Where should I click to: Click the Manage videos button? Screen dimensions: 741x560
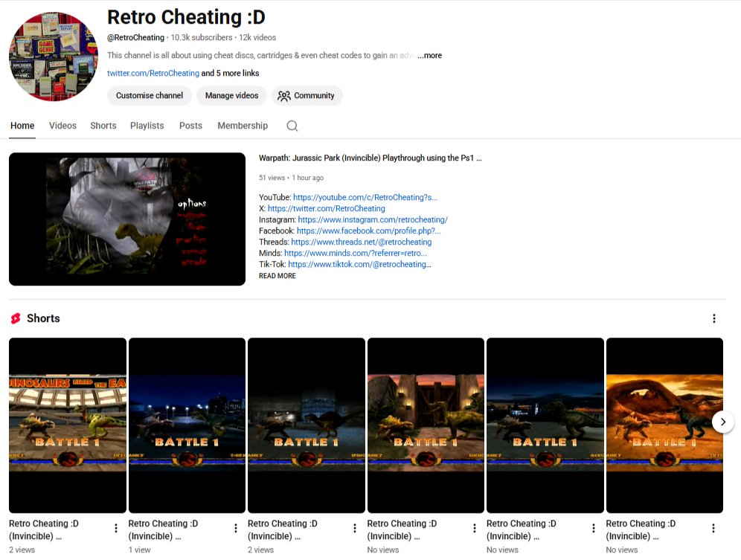[234, 96]
